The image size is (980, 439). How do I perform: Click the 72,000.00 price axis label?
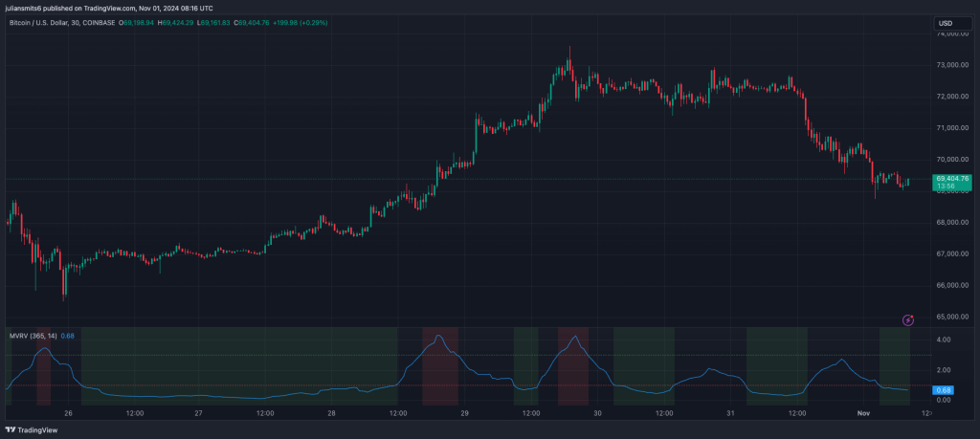click(952, 97)
